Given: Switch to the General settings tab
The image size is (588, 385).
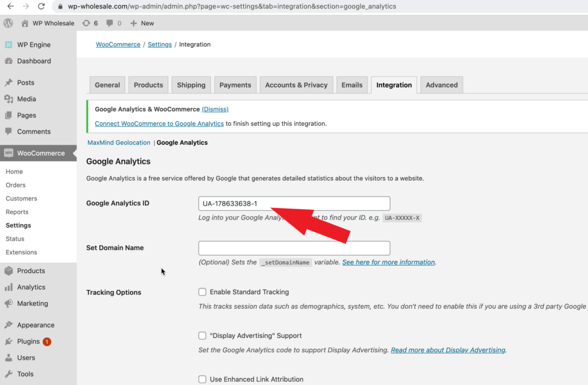Looking at the screenshot, I should point(107,85).
